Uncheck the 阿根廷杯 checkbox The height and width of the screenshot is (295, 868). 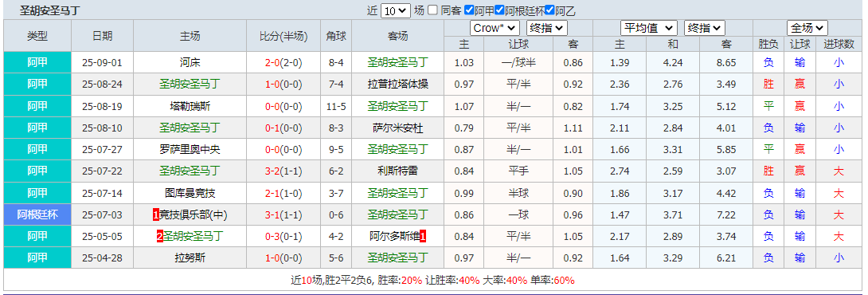[500, 10]
